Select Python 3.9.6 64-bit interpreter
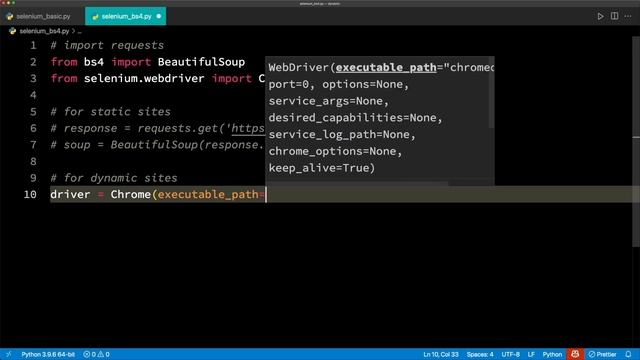 48,354
